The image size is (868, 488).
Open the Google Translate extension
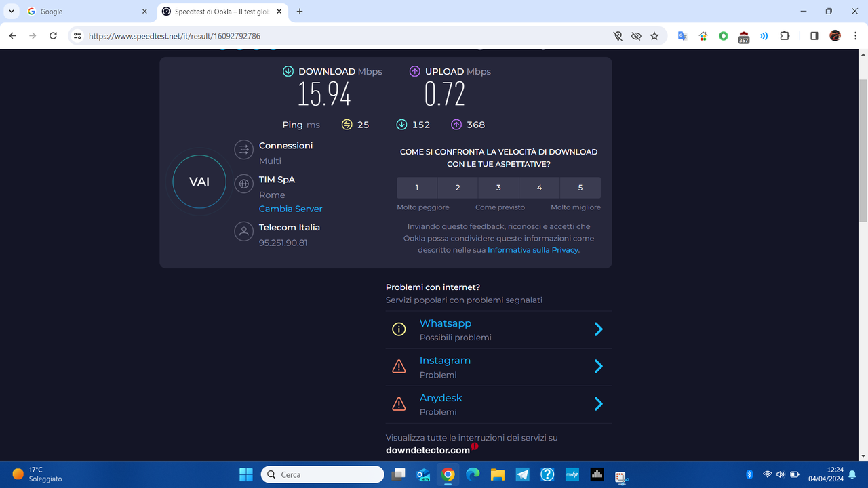pos(683,36)
